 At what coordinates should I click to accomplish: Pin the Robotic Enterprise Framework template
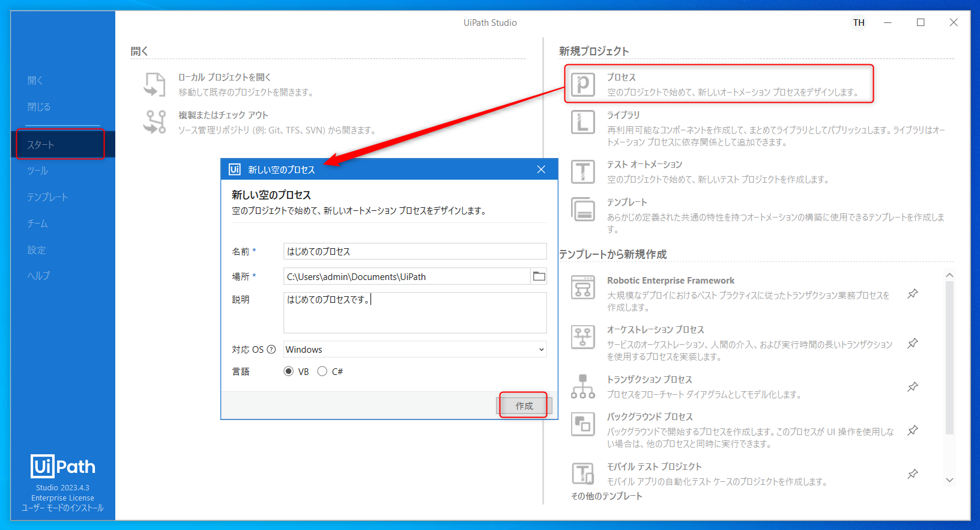coord(913,294)
